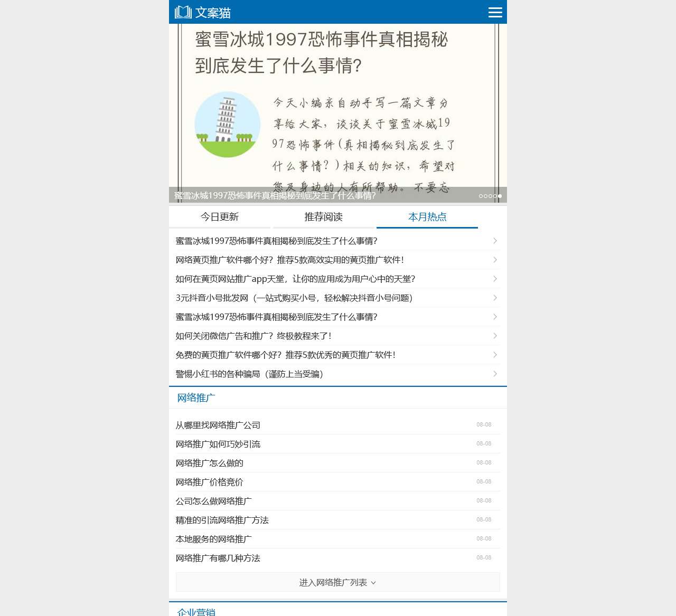The height and width of the screenshot is (616, 676).
Task: Click the 文案猫 book logo
Action: [203, 12]
